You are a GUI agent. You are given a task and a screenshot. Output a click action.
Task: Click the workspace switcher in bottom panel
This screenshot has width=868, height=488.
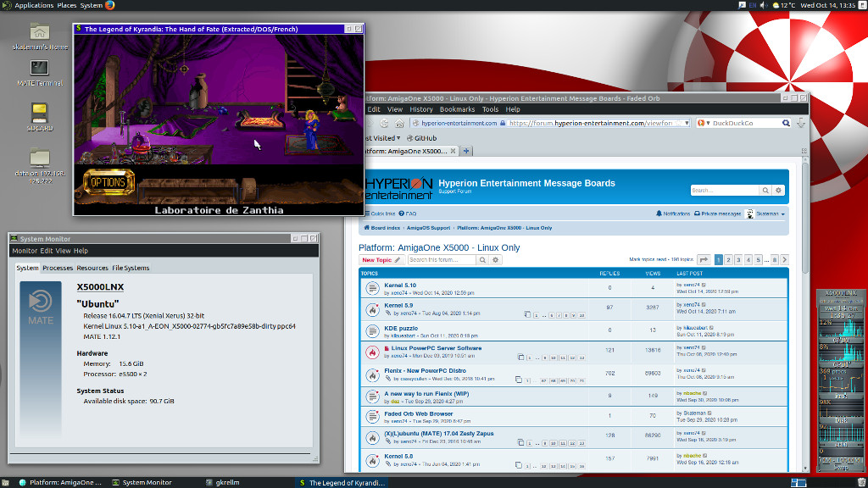pyautogui.click(x=798, y=483)
